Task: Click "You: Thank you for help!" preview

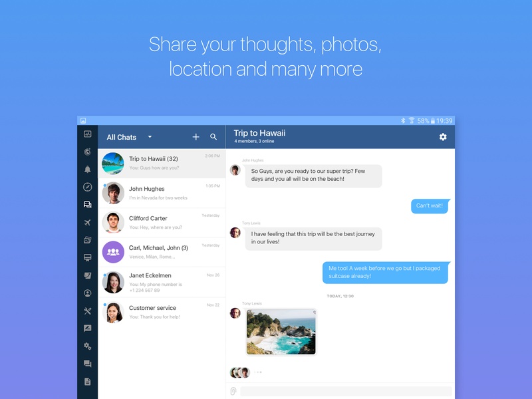Action: tap(155, 317)
